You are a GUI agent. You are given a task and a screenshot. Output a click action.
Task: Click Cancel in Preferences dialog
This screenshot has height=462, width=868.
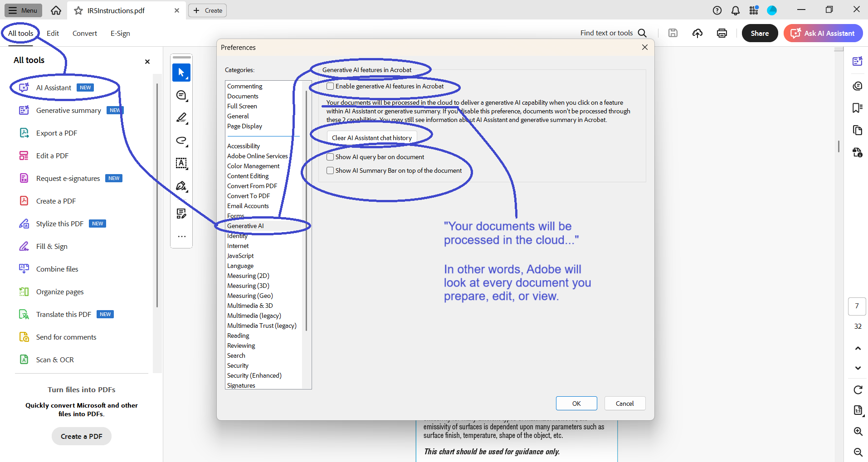tap(625, 404)
